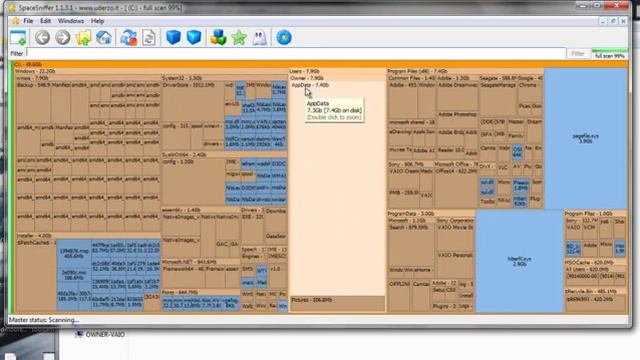Click the blue round icon in toolbar
The image size is (640, 360).
pos(284,38)
